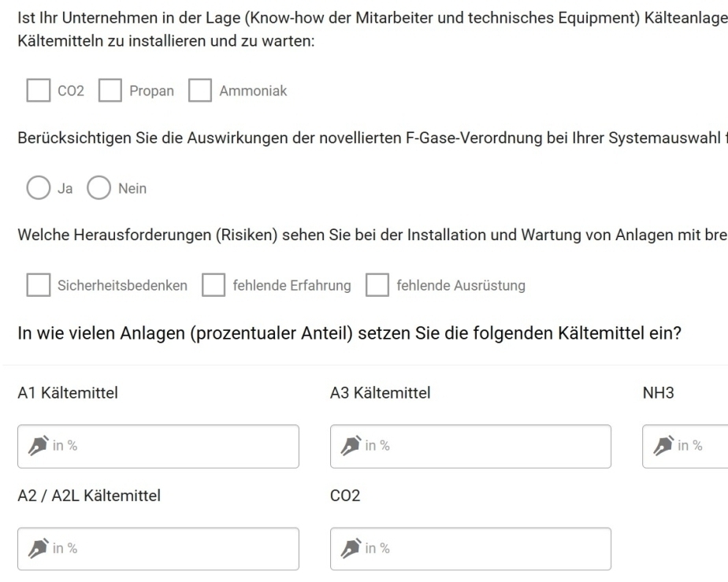Viewport: 728px width, 582px height.
Task: Focus the NH3 percentage input
Action: [x=685, y=447]
